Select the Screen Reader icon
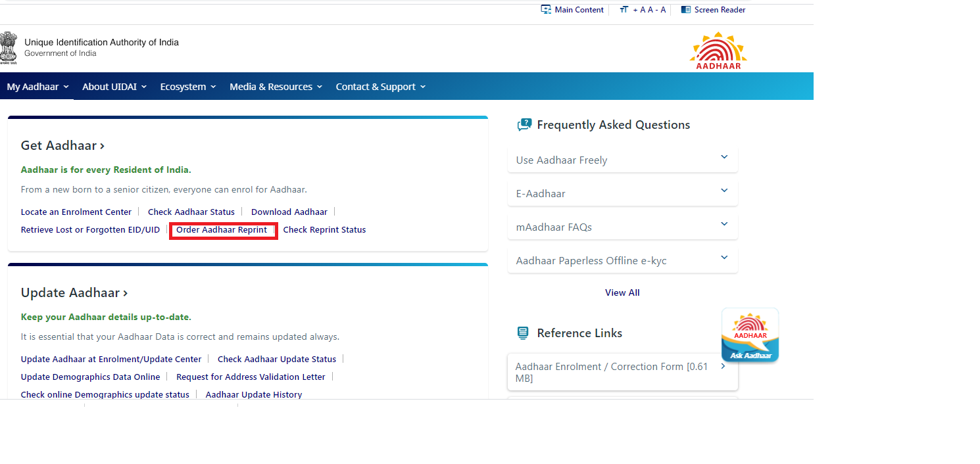980x464 pixels. [685, 9]
